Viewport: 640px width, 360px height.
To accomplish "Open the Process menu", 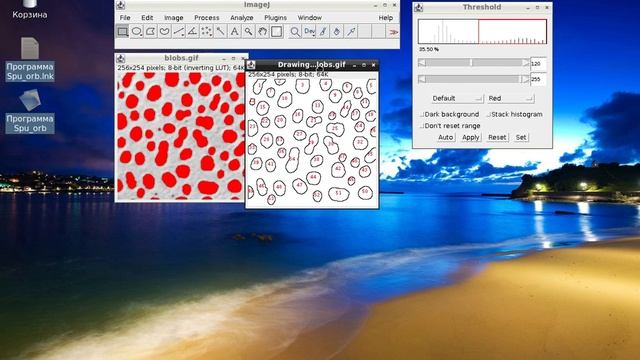I will (x=207, y=18).
